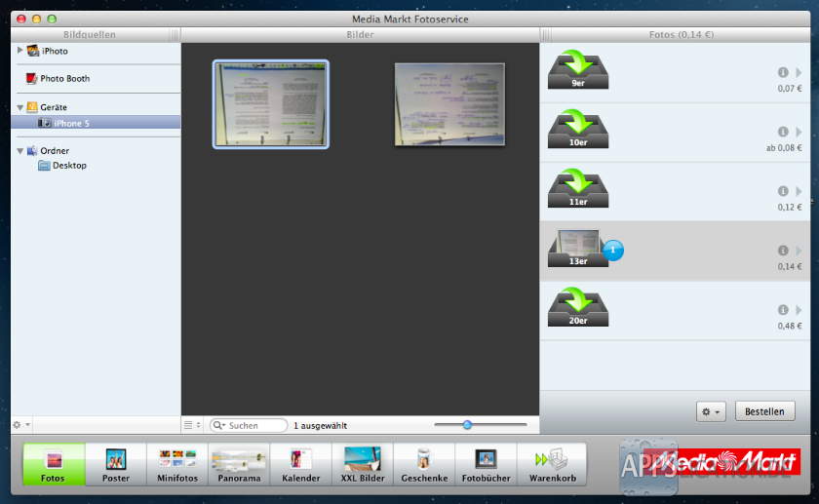Show info for the 10er format
The image size is (819, 504).
782,132
